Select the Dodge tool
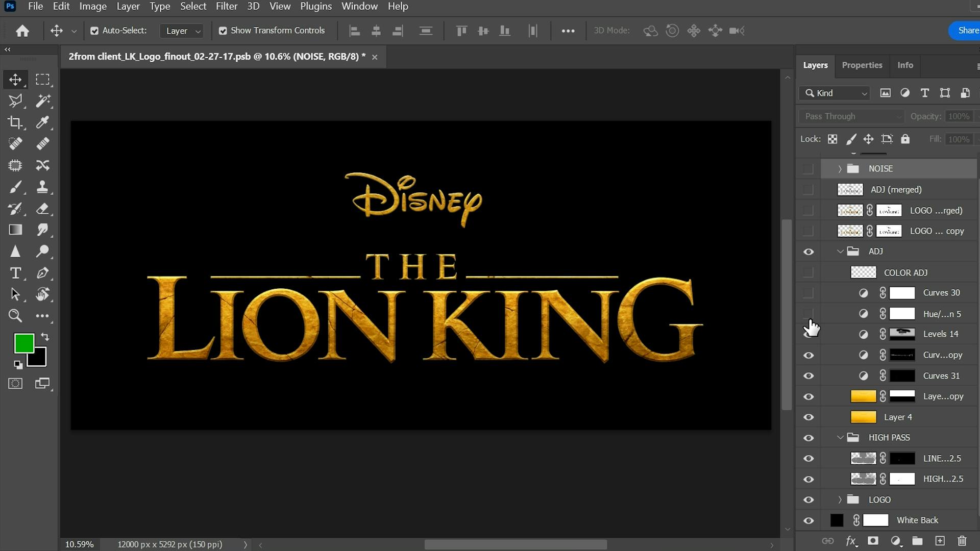This screenshot has width=980, height=551. click(42, 252)
